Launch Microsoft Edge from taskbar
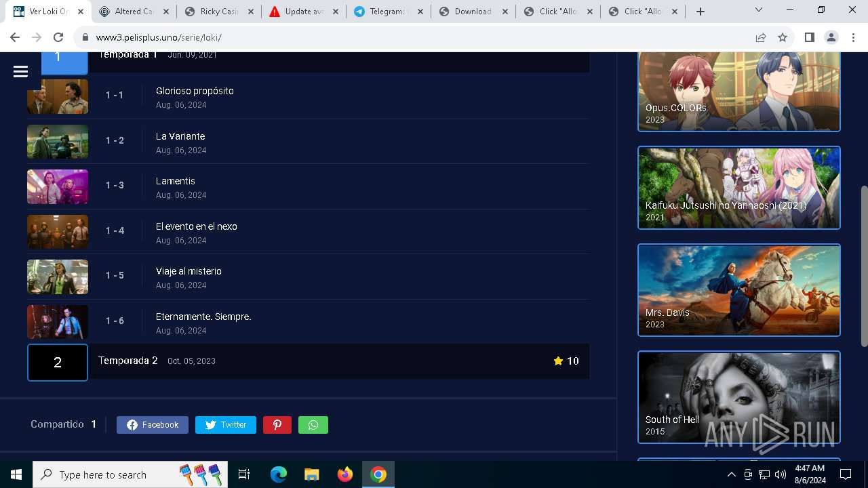Screen dimensions: 868x488 [279, 474]
